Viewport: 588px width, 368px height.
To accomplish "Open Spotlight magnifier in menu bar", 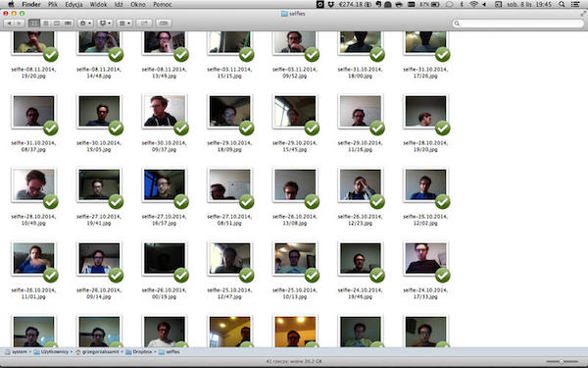I will [x=562, y=5].
